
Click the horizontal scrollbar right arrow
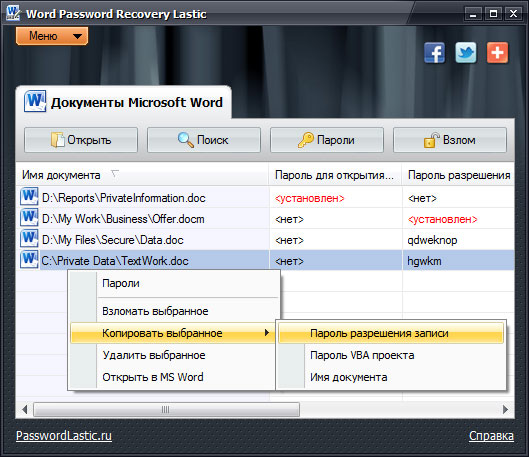click(x=505, y=409)
